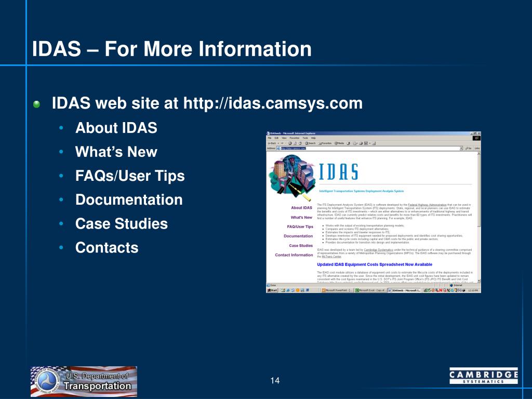Click the slide number 14
Screen dimensions: 532x399
pos(275,380)
